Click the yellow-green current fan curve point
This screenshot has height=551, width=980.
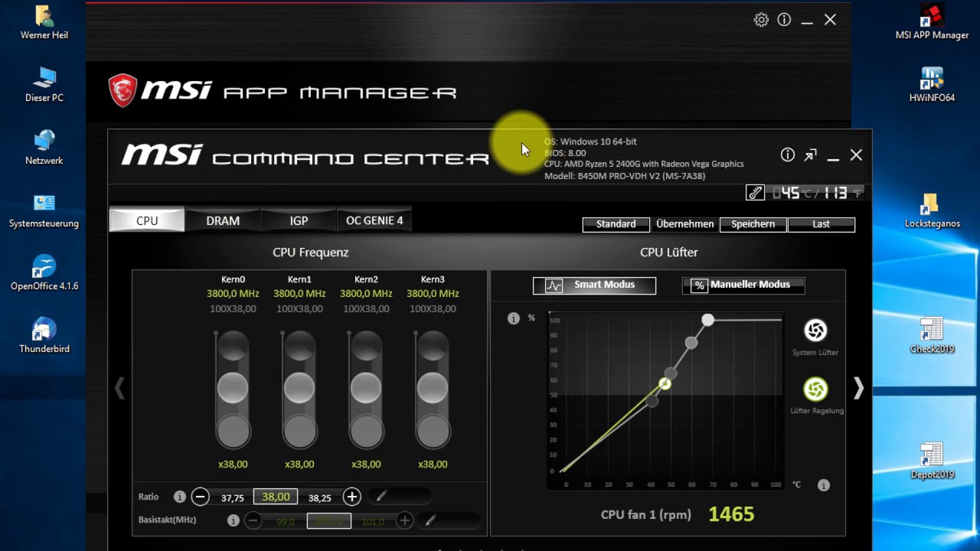pyautogui.click(x=665, y=384)
